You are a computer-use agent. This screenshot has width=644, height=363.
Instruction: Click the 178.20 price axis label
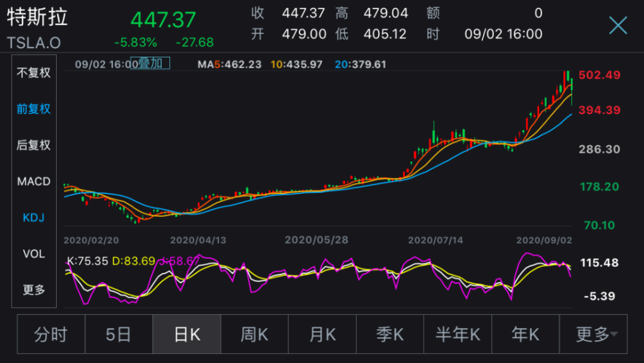point(599,187)
